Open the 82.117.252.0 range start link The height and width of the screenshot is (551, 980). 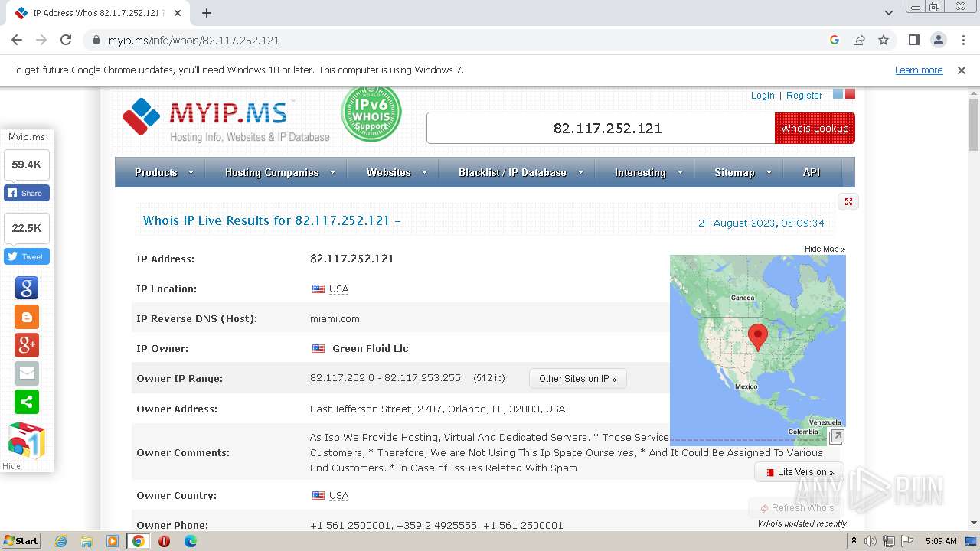click(342, 378)
